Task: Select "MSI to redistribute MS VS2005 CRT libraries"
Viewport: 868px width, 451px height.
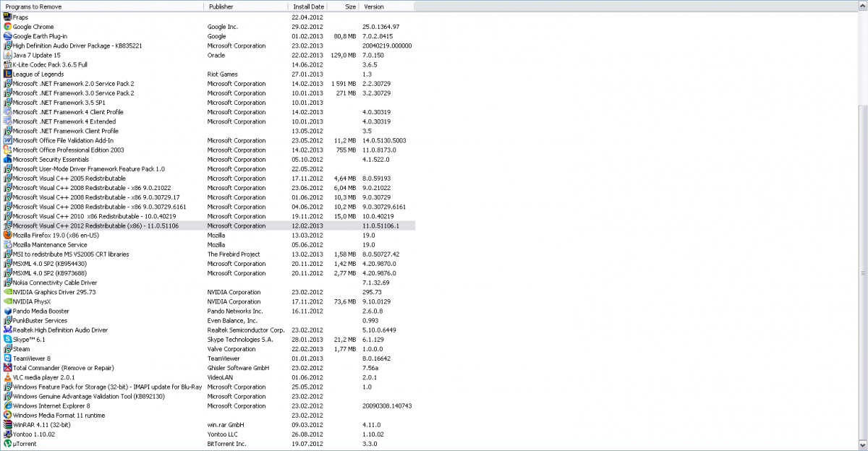Action: pos(71,254)
